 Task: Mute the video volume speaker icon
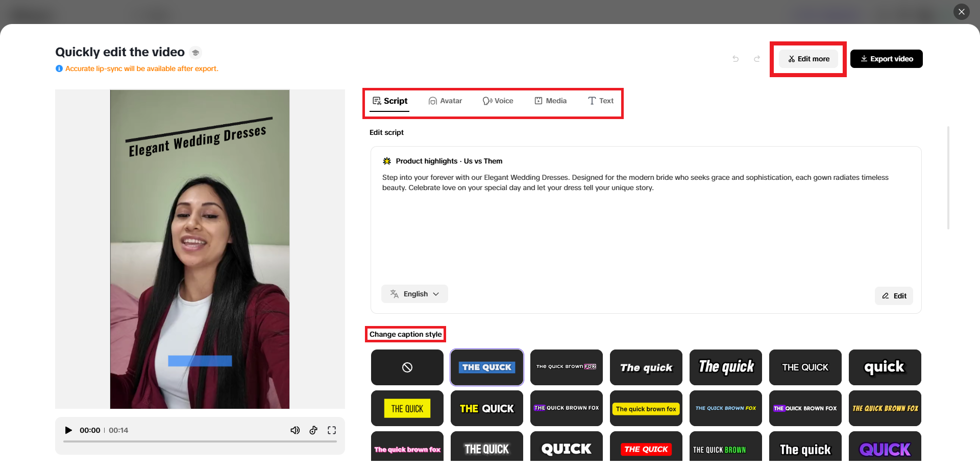[295, 430]
